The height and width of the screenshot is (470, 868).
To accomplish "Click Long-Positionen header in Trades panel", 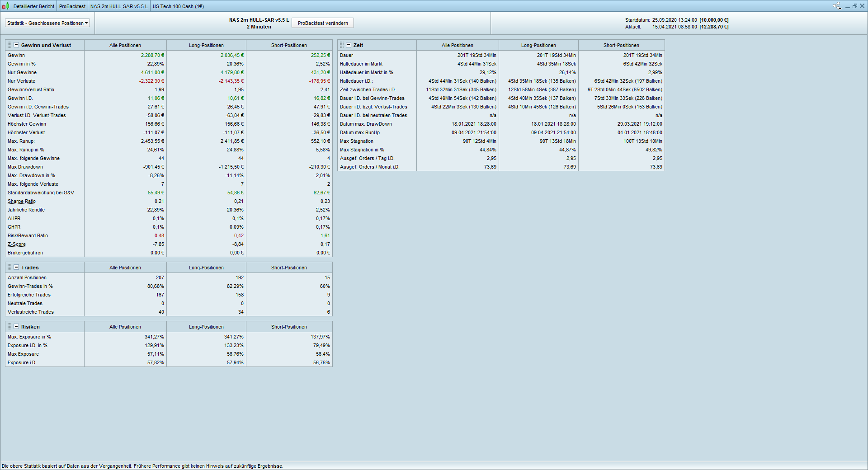I will point(206,268).
